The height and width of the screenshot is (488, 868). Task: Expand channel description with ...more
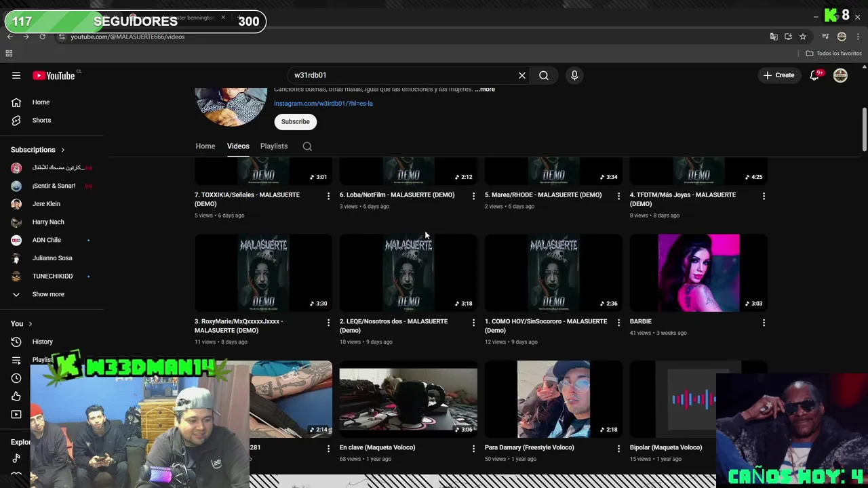[x=486, y=89]
